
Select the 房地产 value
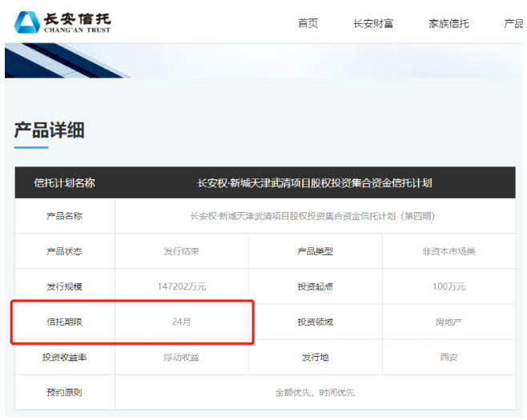(x=449, y=322)
